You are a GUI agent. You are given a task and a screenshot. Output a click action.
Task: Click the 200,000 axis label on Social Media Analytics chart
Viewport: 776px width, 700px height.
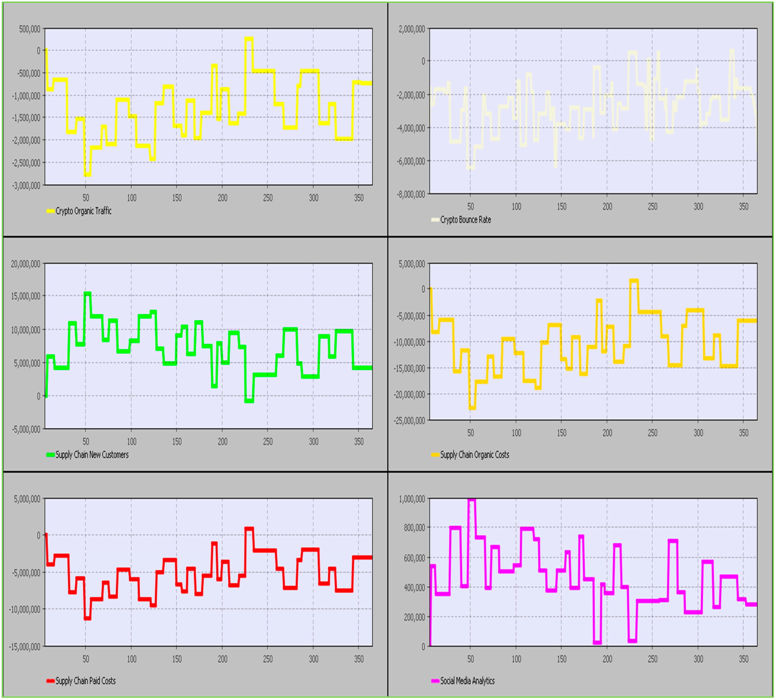click(414, 617)
